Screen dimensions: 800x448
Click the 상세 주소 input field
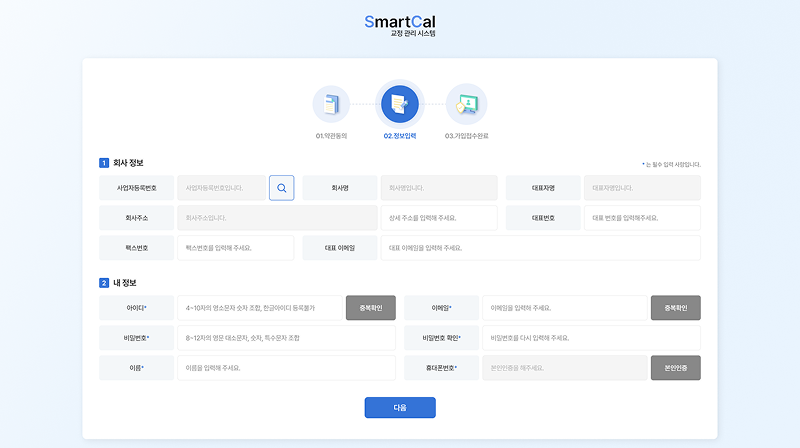438,218
